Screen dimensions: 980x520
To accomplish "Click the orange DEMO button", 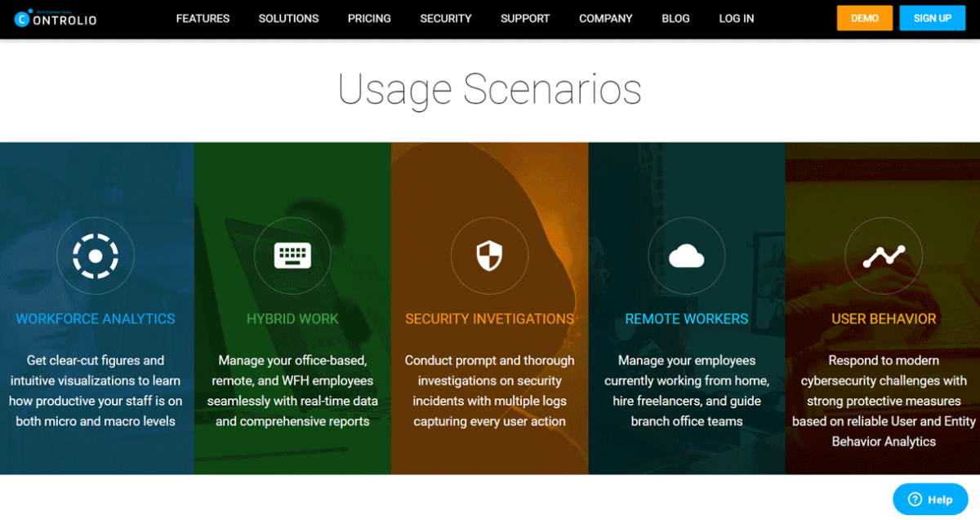I will [x=865, y=17].
